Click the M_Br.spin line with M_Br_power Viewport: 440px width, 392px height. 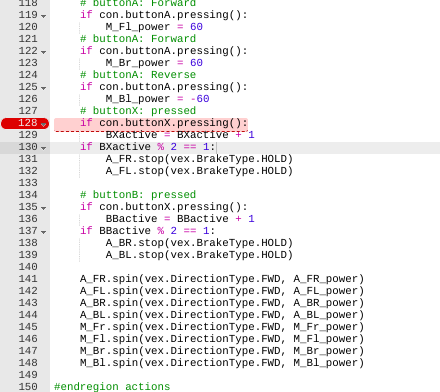point(222,351)
